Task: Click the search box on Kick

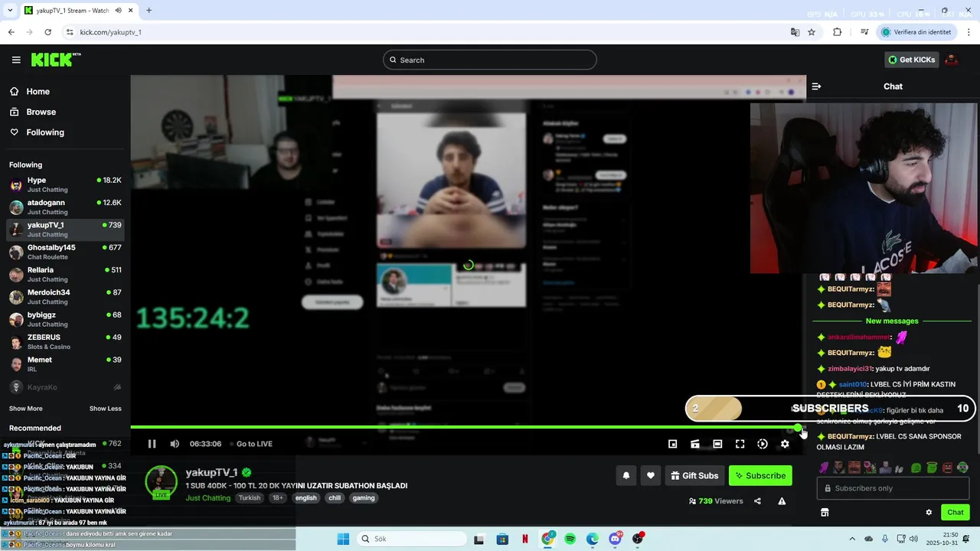Action: 490,60
